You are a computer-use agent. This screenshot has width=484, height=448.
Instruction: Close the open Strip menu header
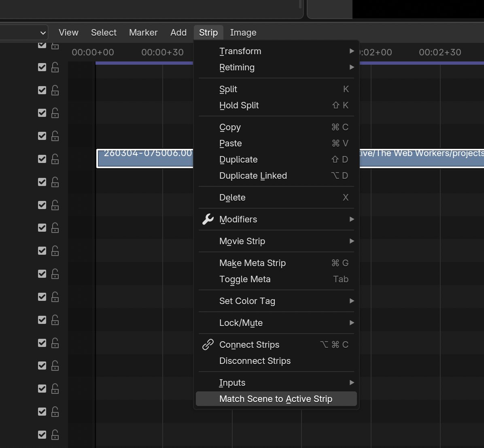tap(208, 32)
